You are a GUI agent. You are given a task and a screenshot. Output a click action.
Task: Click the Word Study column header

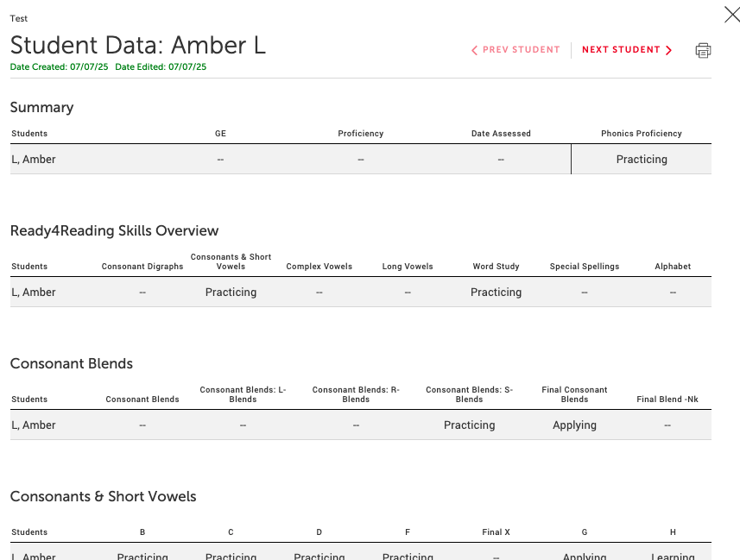[x=496, y=267]
